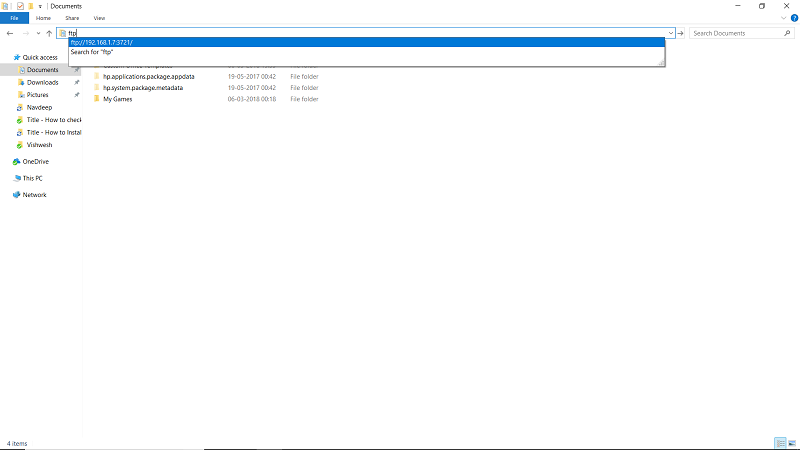Open the View ribbon tab
Image resolution: width=800 pixels, height=450 pixels.
(99, 18)
